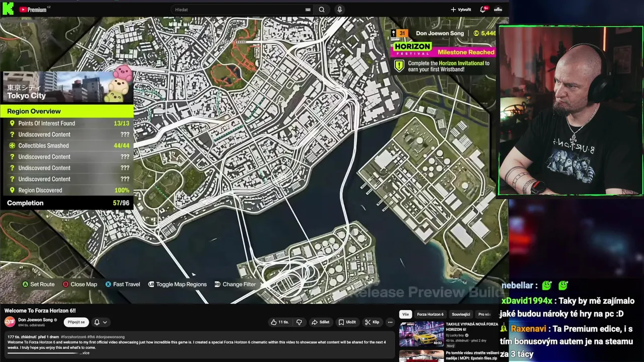The width and height of the screenshot is (644, 362).
Task: Click the shield icon beside Horizon Invitational
Action: tap(399, 66)
